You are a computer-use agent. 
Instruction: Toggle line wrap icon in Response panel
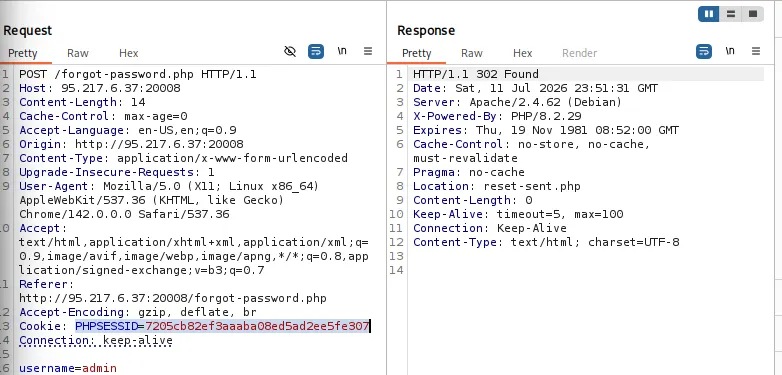(x=704, y=51)
